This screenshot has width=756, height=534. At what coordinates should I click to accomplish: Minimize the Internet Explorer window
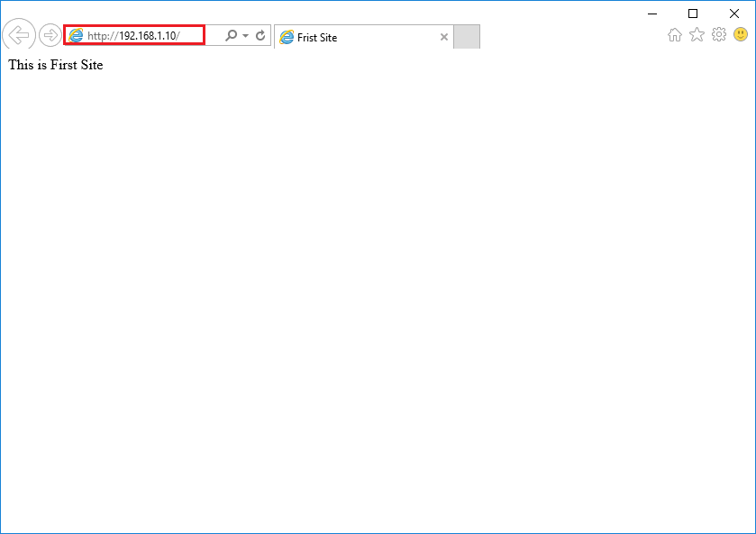click(652, 14)
